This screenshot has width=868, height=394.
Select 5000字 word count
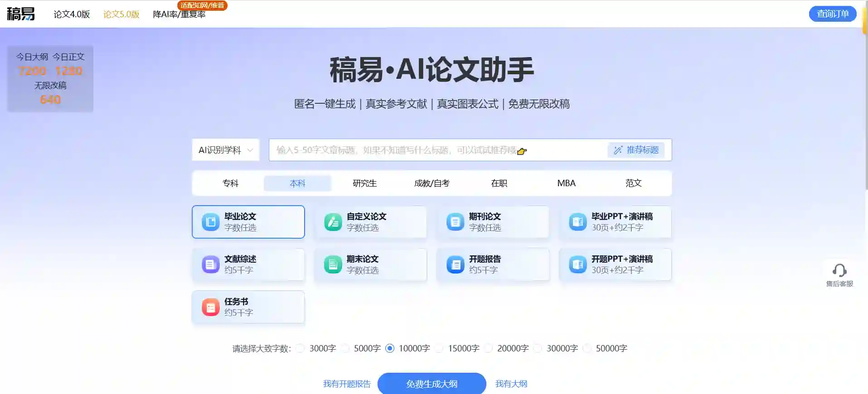click(x=345, y=348)
